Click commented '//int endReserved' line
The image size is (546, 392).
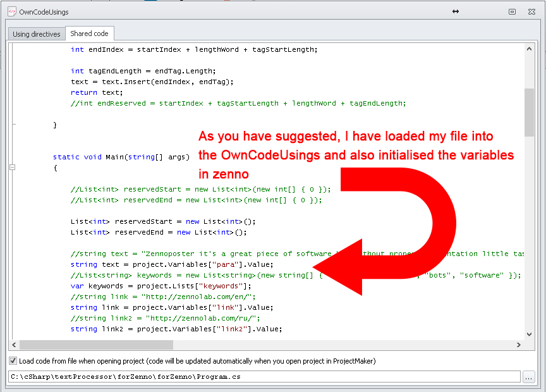238,104
